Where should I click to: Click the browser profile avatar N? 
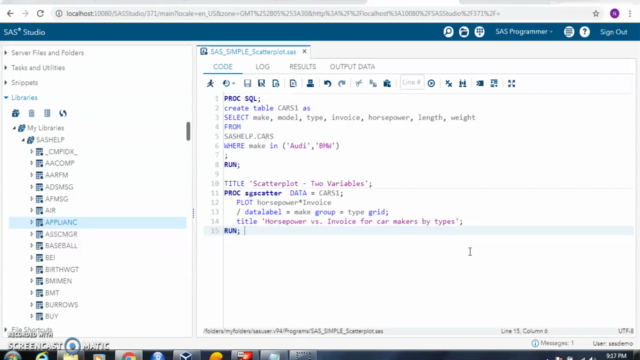tap(614, 13)
